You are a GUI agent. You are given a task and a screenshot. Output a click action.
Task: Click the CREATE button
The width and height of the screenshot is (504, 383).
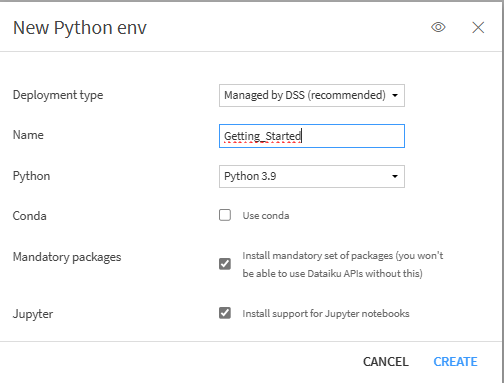pyautogui.click(x=455, y=362)
